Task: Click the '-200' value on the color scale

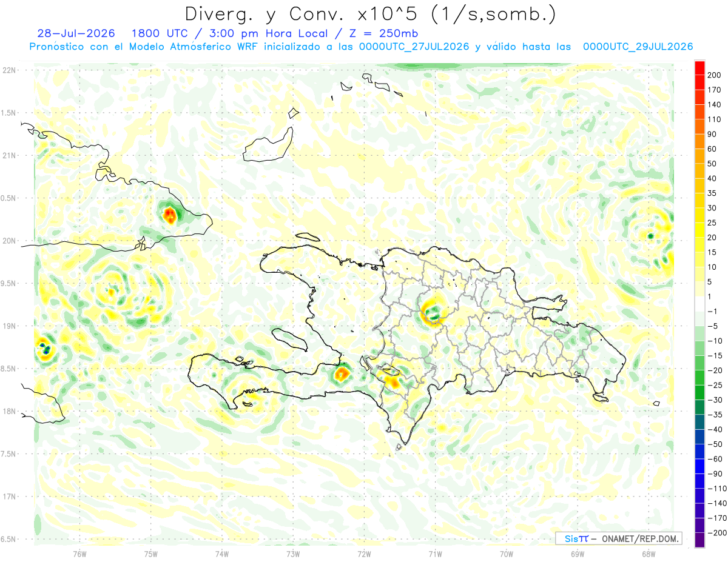Action: tap(716, 533)
